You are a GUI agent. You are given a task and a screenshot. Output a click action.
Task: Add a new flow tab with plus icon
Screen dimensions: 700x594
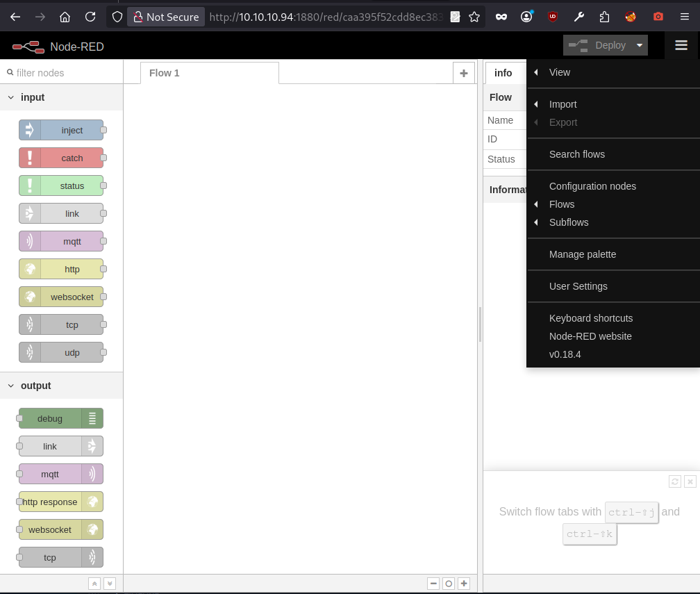coord(464,73)
